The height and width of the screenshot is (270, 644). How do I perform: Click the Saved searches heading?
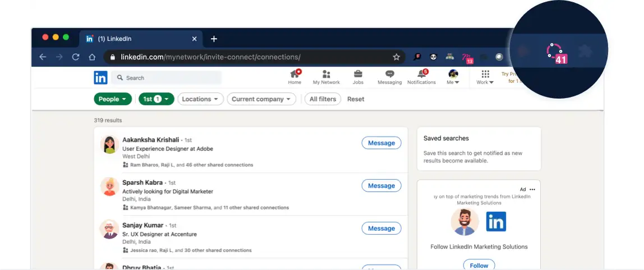point(446,138)
